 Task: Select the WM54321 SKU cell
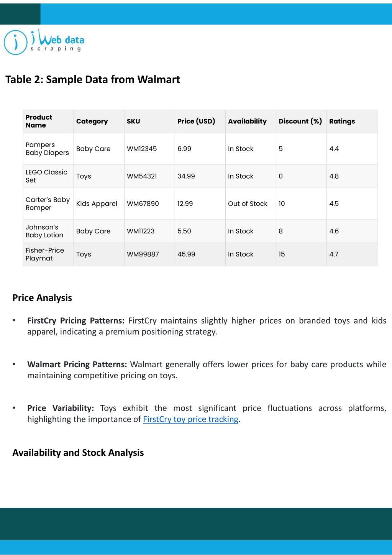click(x=142, y=176)
